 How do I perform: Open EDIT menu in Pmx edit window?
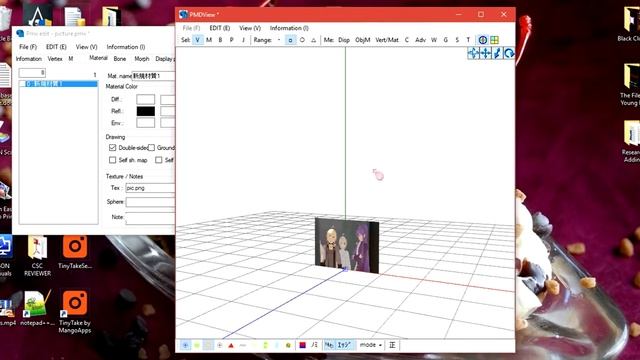[x=56, y=47]
